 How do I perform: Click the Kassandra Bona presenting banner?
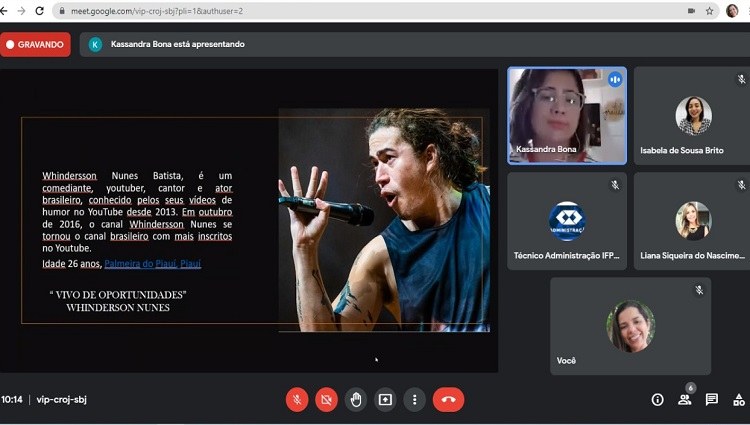415,44
